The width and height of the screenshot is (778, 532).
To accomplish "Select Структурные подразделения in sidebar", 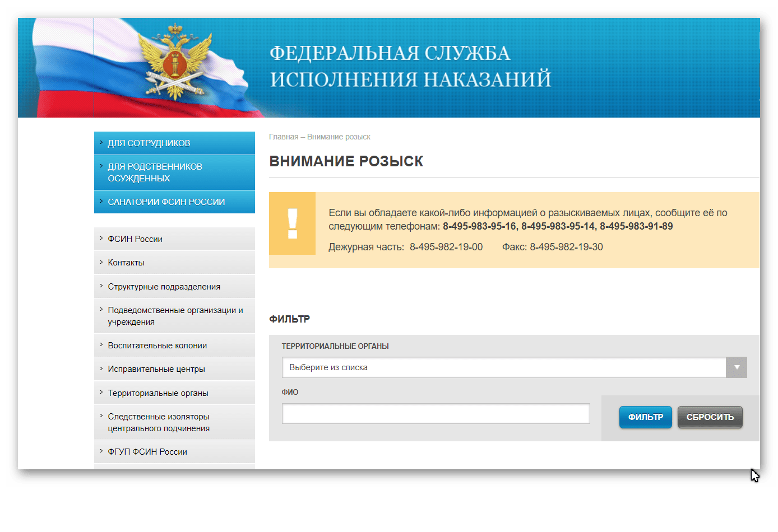I will point(174,287).
